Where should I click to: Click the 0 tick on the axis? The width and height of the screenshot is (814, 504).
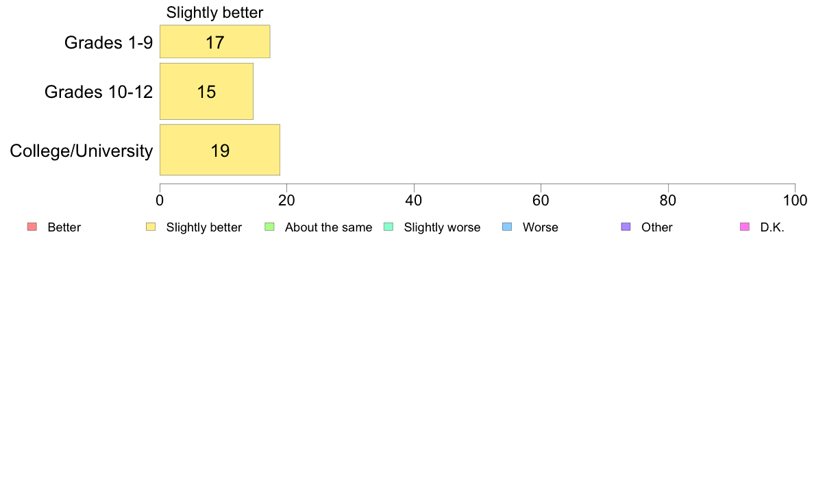[x=160, y=201]
